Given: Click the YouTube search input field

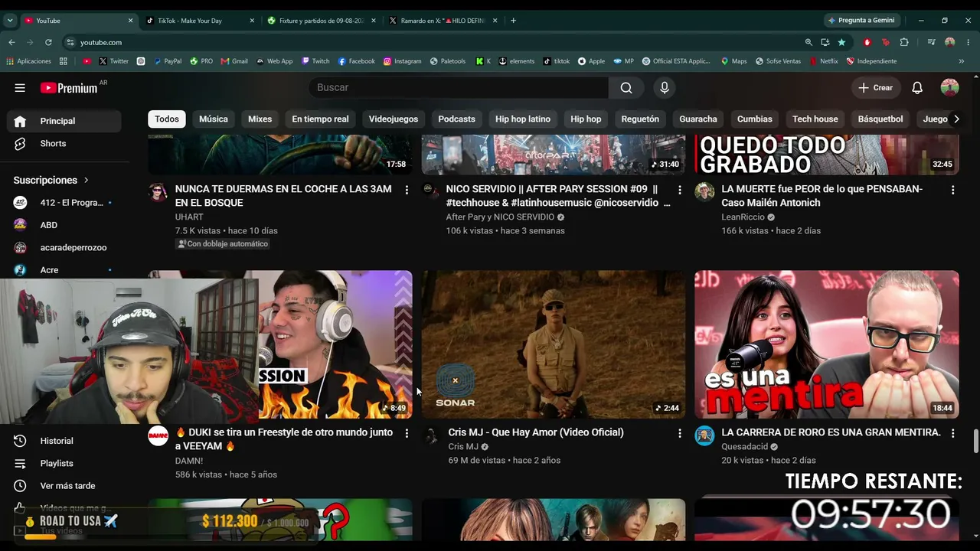Looking at the screenshot, I should [459, 88].
